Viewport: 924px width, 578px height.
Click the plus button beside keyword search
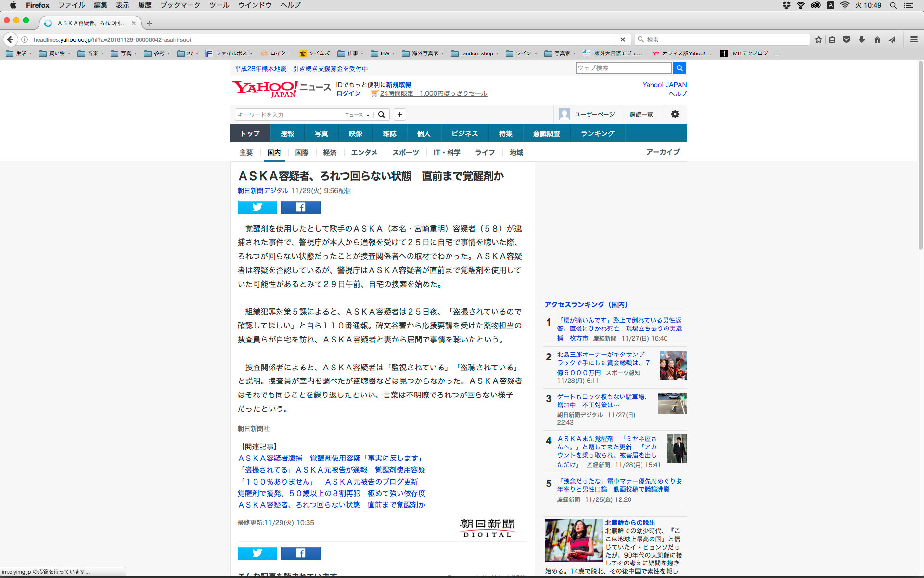pos(399,114)
